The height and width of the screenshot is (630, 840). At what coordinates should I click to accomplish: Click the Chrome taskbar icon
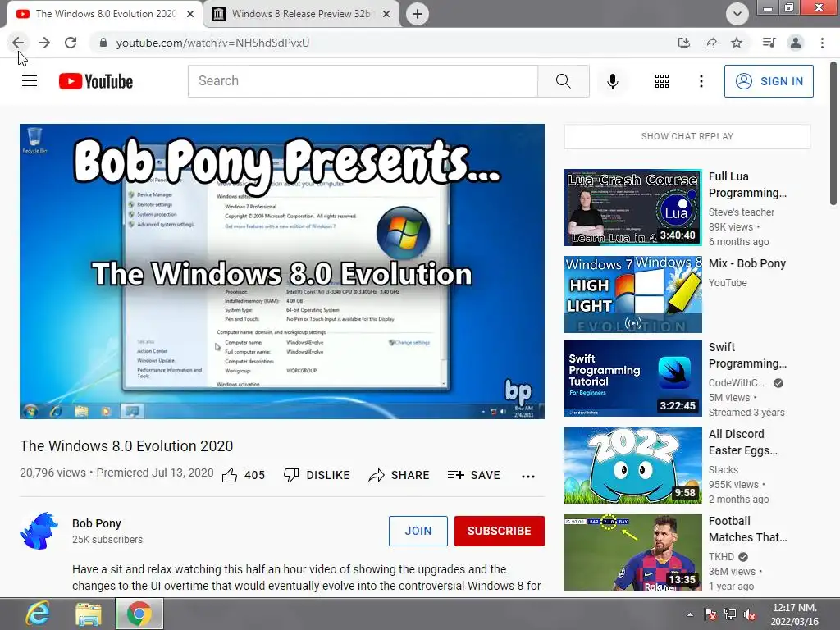tap(139, 614)
